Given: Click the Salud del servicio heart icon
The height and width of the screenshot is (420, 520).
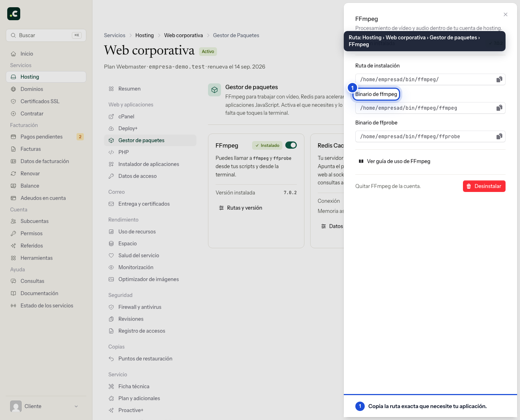Looking at the screenshot, I should click(111, 255).
